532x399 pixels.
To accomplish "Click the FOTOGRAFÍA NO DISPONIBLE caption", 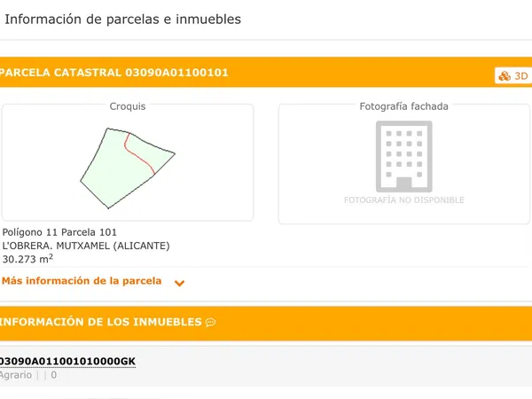I will tap(403, 200).
